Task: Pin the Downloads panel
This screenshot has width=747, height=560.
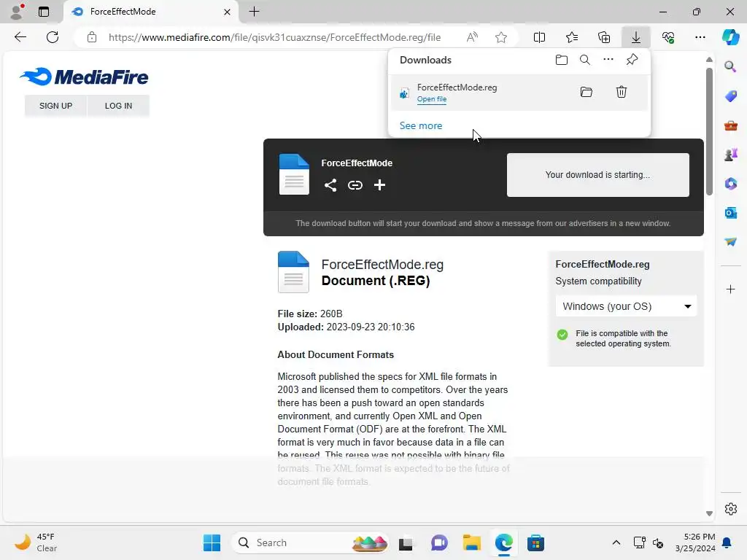Action: pos(632,60)
